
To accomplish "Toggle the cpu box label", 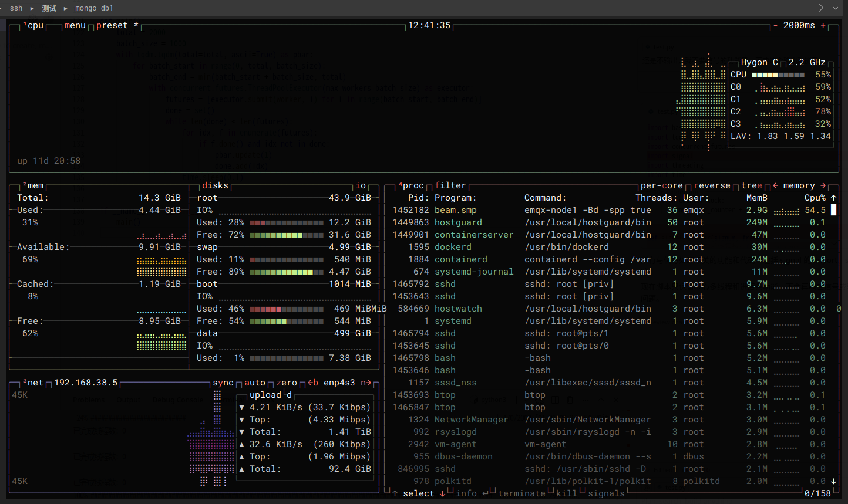I will pyautogui.click(x=33, y=25).
